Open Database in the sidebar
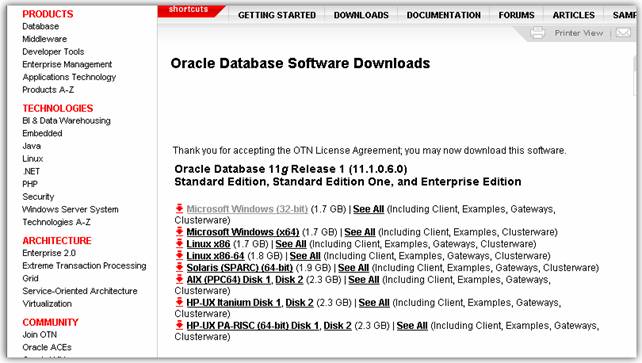The width and height of the screenshot is (642, 363). [41, 26]
